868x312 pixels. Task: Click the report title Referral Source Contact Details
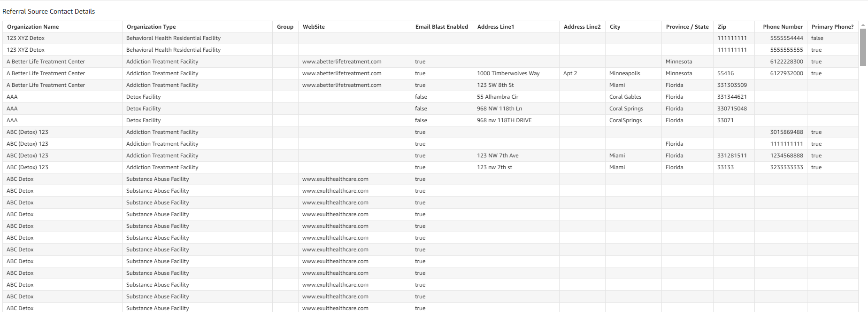coord(49,11)
